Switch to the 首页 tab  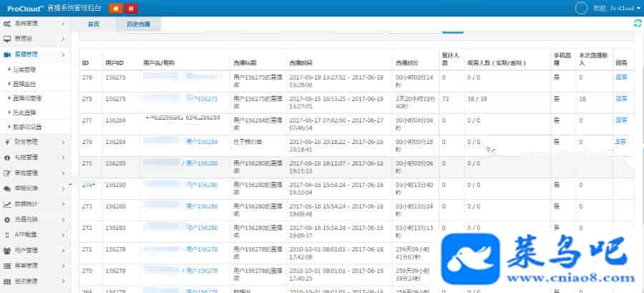click(x=93, y=24)
